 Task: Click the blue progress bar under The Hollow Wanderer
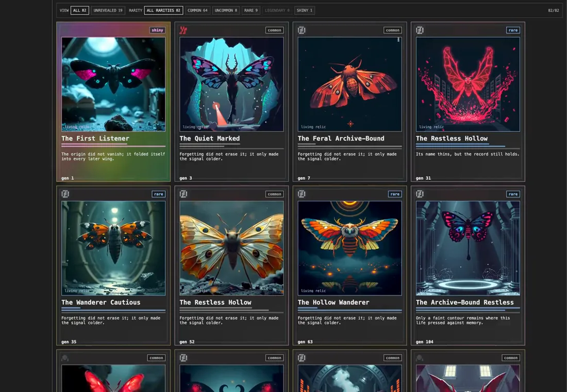point(349,309)
